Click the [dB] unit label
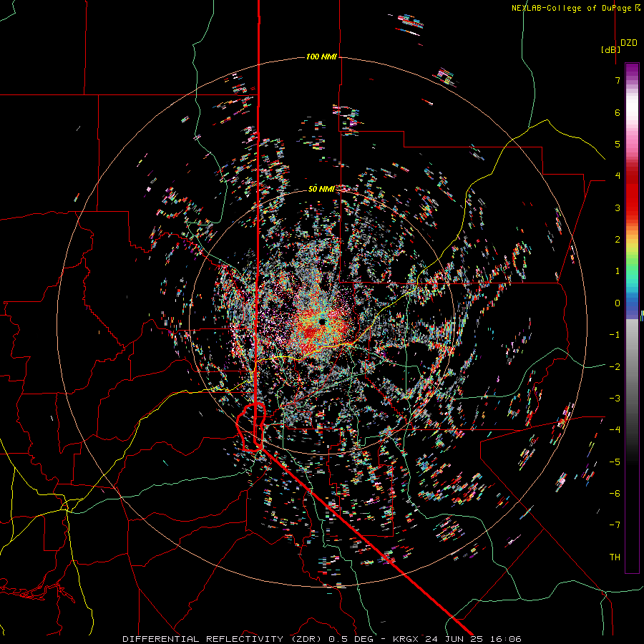 click(x=610, y=49)
